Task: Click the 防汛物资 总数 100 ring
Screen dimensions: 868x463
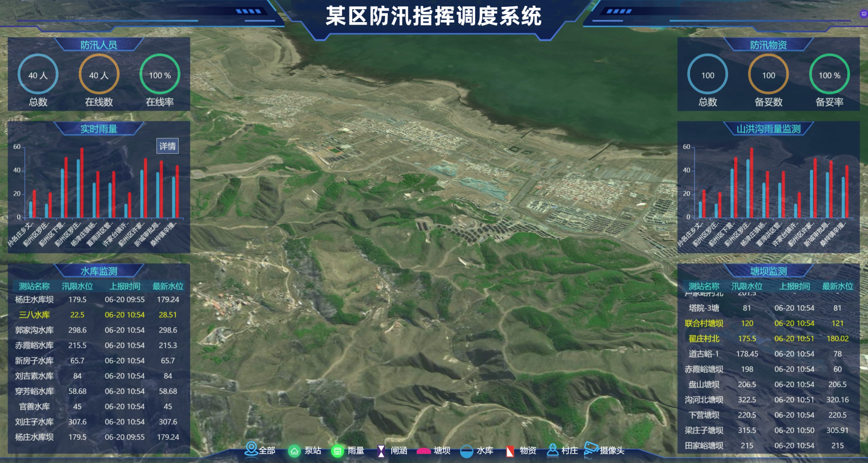Action: 707,74
